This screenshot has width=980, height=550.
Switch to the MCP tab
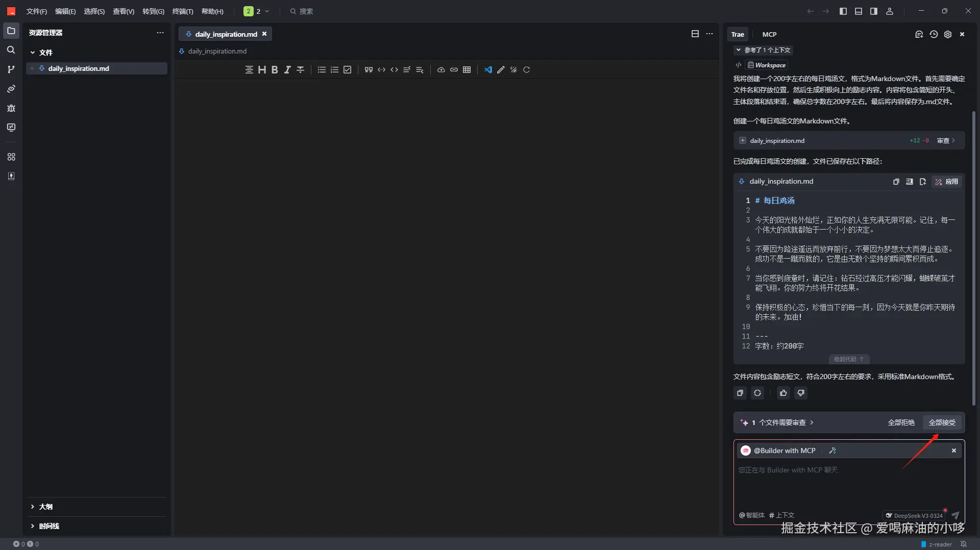point(769,34)
